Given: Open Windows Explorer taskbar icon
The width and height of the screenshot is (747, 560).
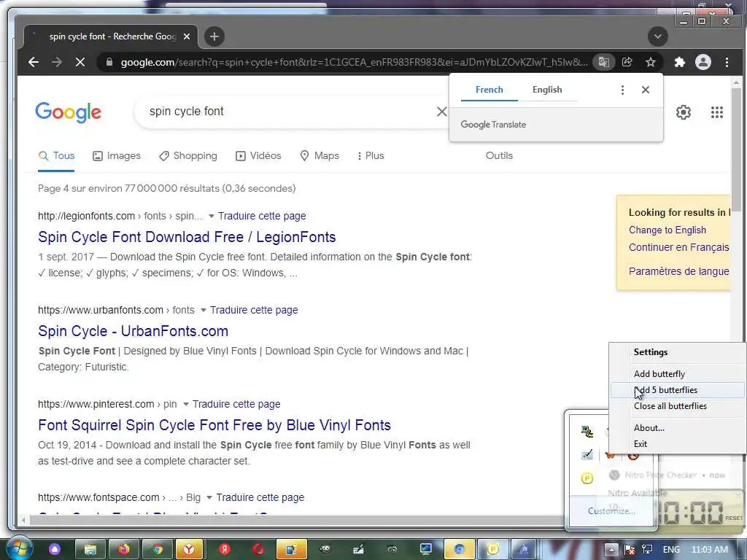Looking at the screenshot, I should pyautogui.click(x=90, y=550).
